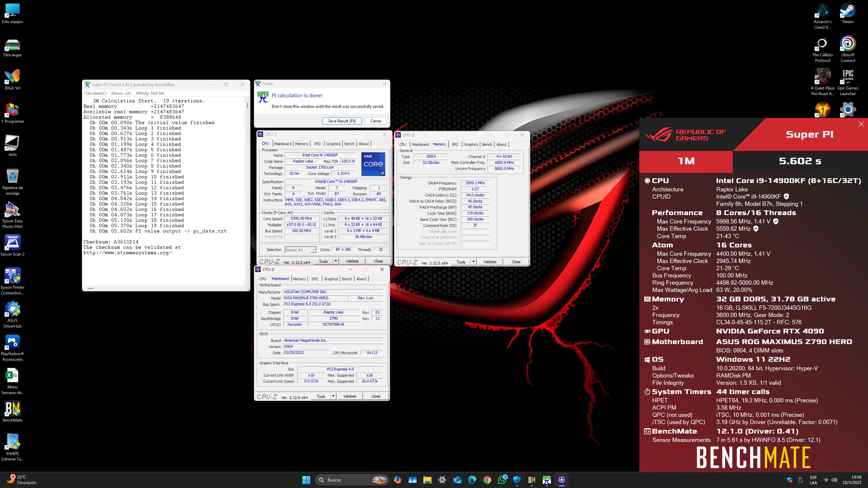Open Epic Games Launcher shortcut
The image size is (868, 488).
point(848,82)
